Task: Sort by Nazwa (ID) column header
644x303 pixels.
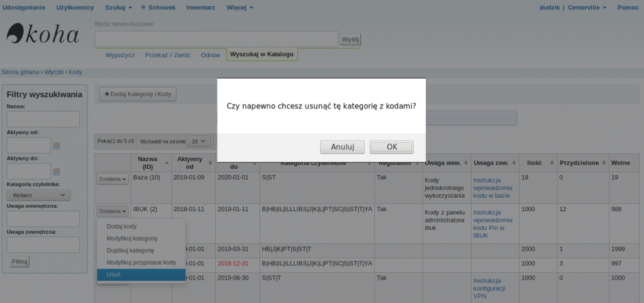Action: (151, 163)
